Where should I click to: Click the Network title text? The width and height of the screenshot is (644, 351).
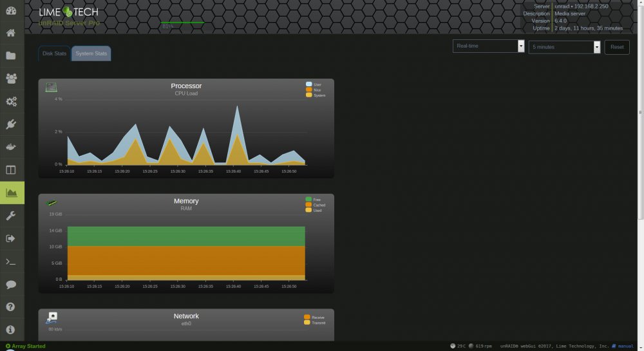click(x=186, y=316)
